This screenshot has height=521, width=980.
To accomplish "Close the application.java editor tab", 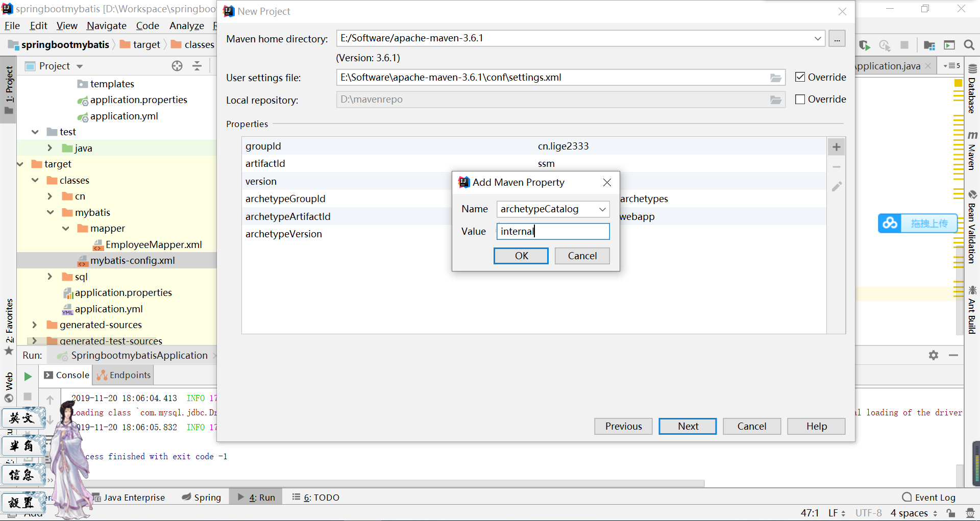I will (x=928, y=66).
